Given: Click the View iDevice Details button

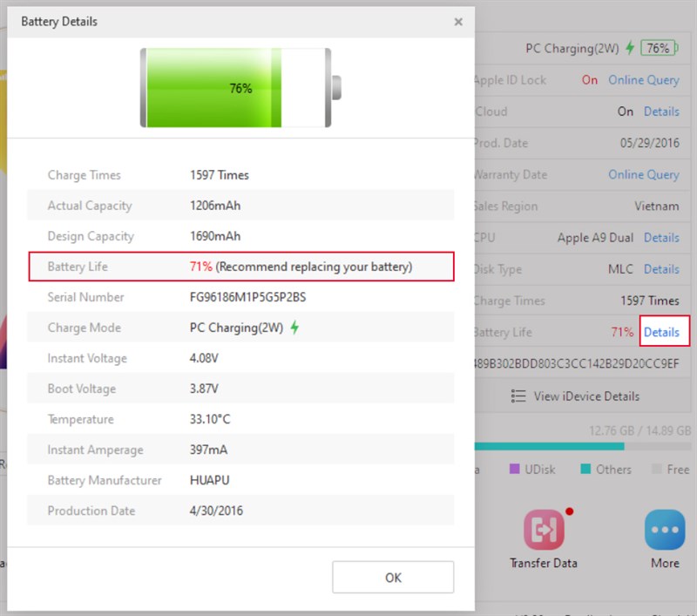Looking at the screenshot, I should pos(577,396).
